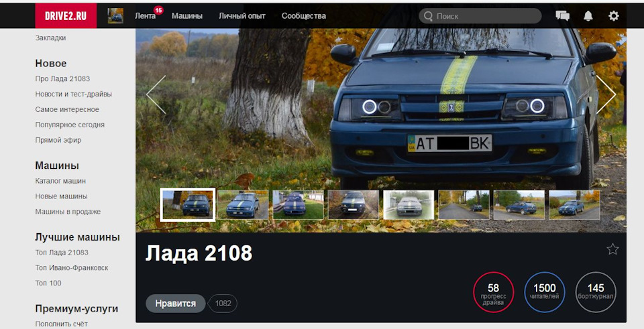Image resolution: width=644 pixels, height=329 pixels.
Task: Select the fourth thumbnail with autumn leaves
Action: point(354,204)
